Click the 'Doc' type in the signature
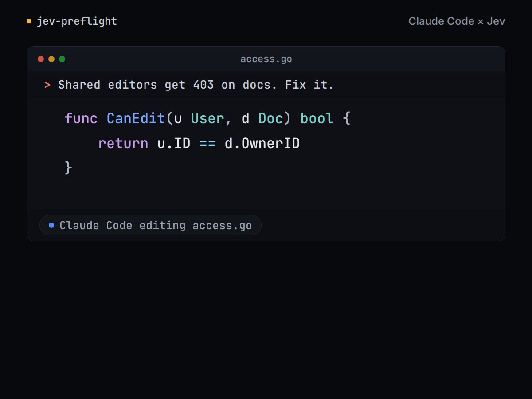 pyautogui.click(x=270, y=119)
